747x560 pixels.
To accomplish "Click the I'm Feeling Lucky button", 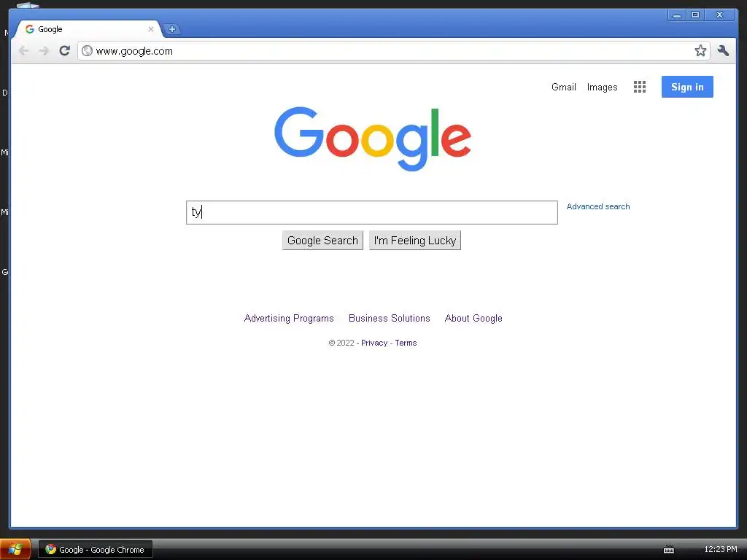I will coord(415,241).
